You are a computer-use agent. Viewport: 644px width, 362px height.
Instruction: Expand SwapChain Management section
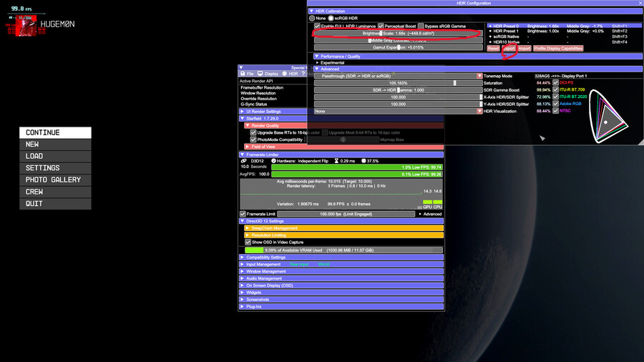(x=343, y=228)
